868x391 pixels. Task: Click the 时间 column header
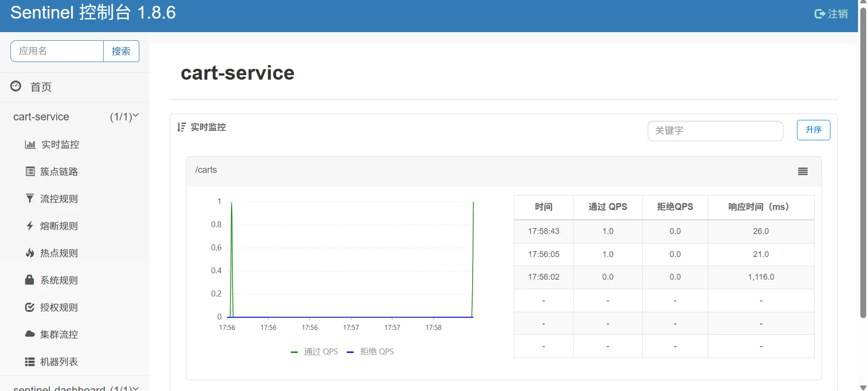point(544,207)
